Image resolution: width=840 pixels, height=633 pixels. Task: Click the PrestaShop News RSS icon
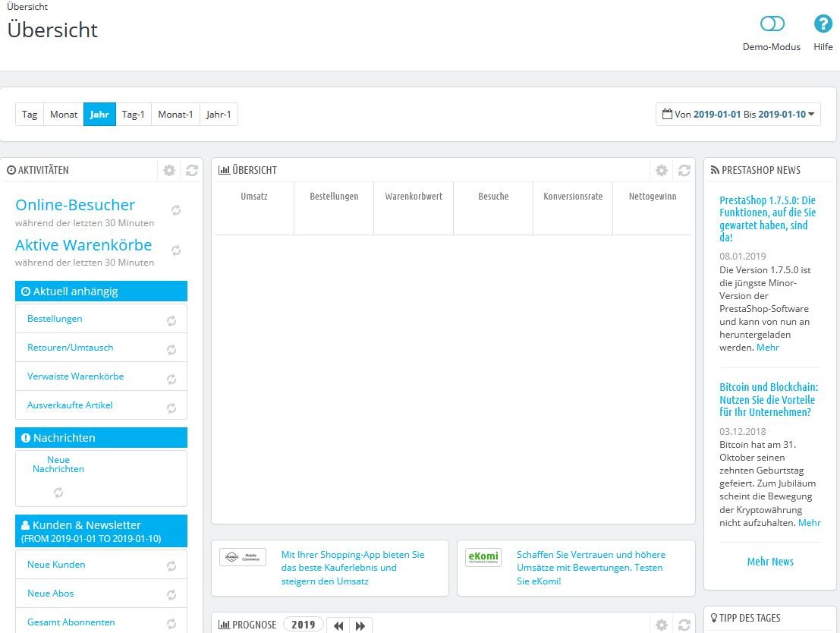[x=715, y=170]
